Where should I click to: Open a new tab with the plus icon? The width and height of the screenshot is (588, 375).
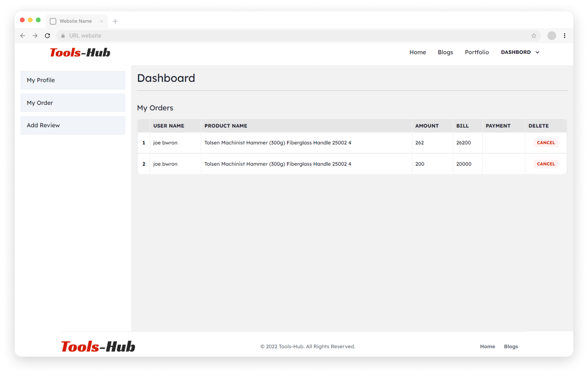[x=115, y=21]
